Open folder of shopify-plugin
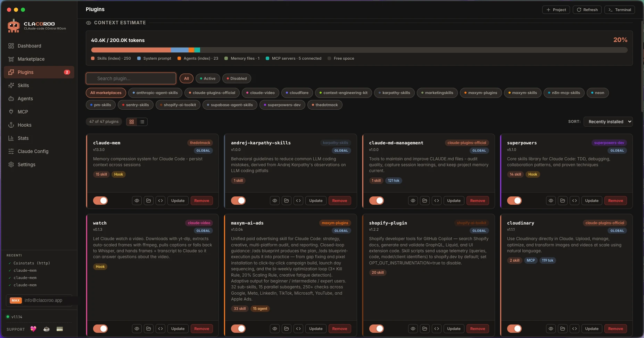The height and width of the screenshot is (338, 644). pos(425,329)
